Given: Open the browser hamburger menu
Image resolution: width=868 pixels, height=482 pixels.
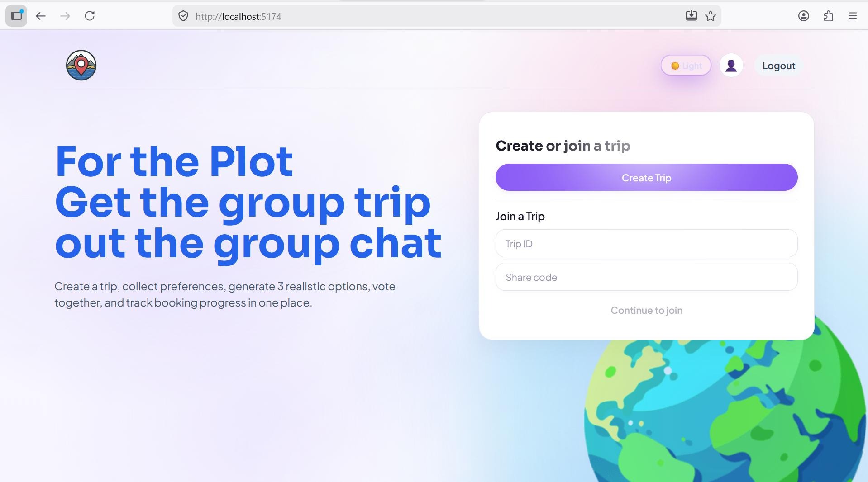Looking at the screenshot, I should click(x=853, y=16).
